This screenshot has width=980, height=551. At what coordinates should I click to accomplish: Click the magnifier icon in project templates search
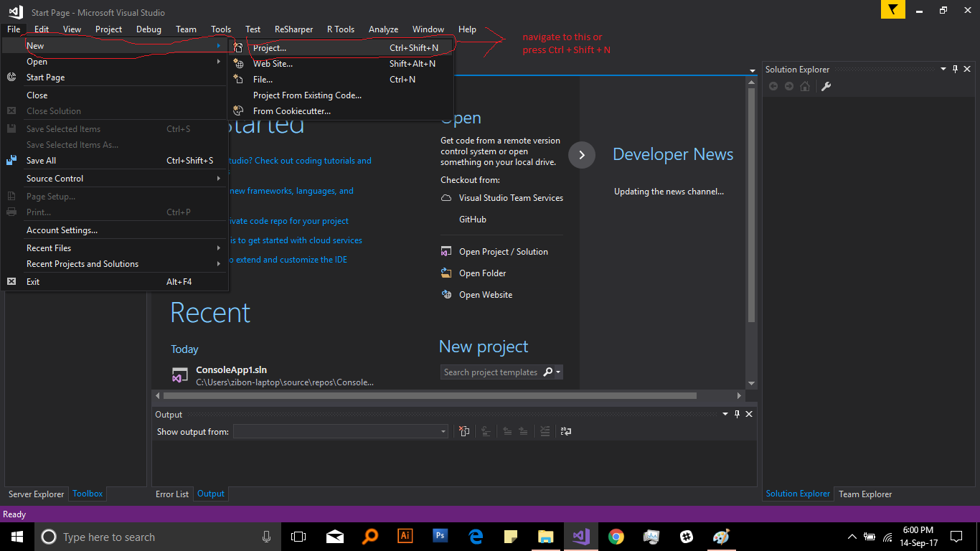point(548,372)
